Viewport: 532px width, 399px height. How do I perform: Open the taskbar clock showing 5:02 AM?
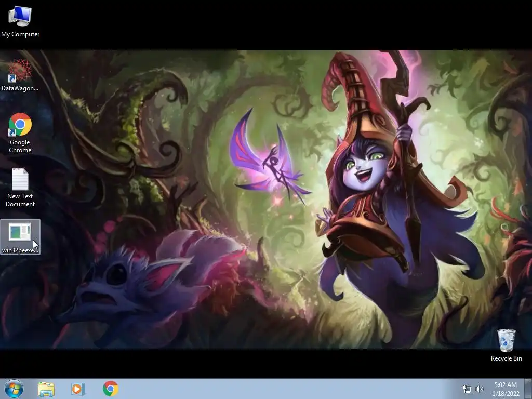506,389
